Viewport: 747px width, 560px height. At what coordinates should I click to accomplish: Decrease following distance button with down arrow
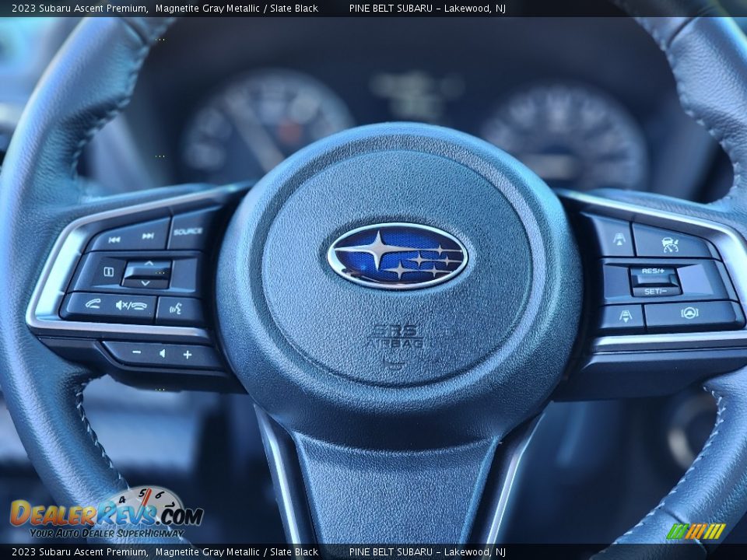click(625, 316)
